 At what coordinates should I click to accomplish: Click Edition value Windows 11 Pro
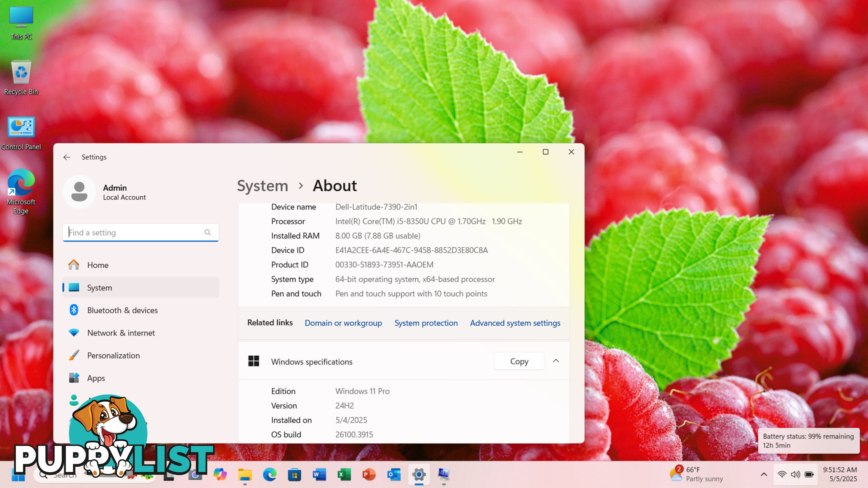[362, 391]
